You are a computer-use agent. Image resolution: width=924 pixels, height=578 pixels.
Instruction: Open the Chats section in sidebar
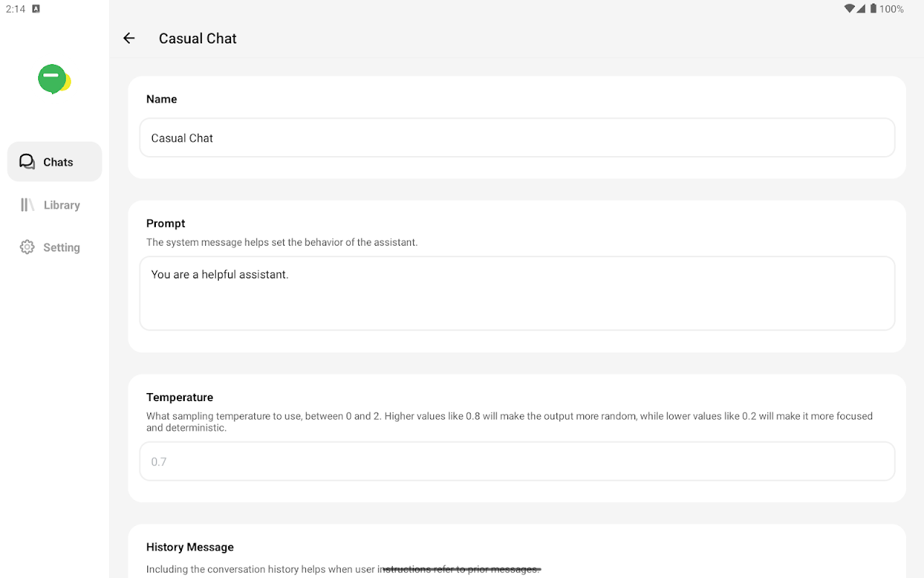pyautogui.click(x=55, y=162)
